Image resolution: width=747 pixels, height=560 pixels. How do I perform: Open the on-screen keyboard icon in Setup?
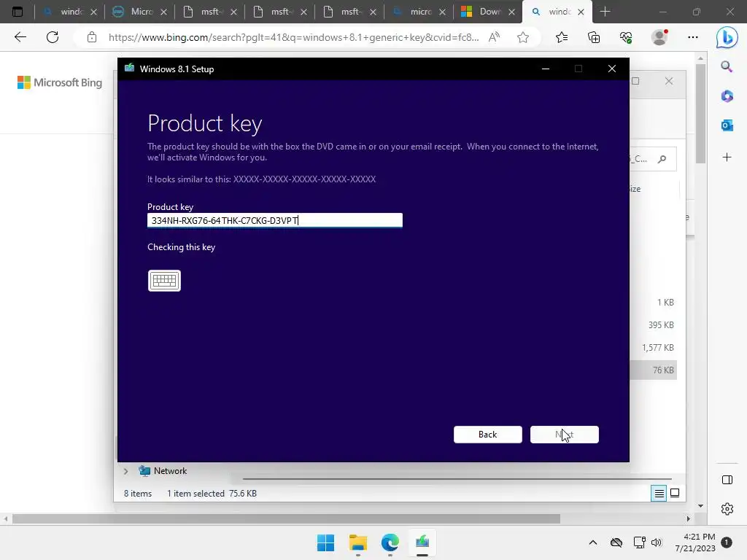click(x=164, y=281)
